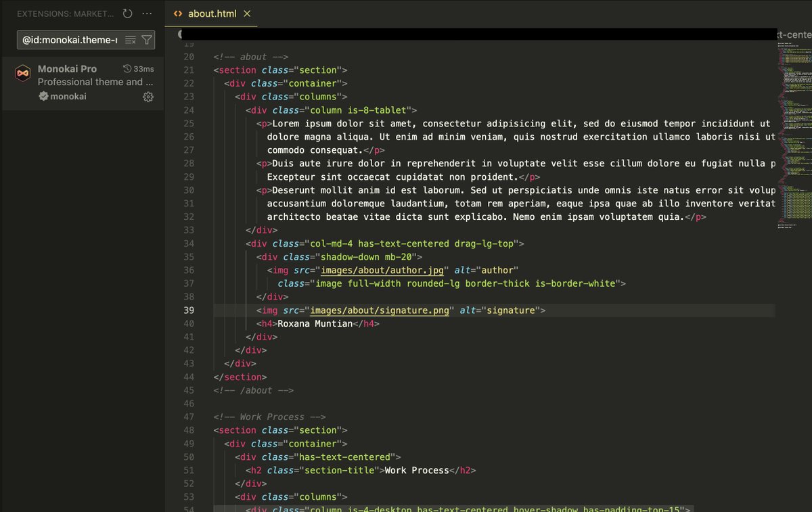Screen dimensions: 812x512
Task: Click line number 39 in the gutter
Action: pos(189,310)
